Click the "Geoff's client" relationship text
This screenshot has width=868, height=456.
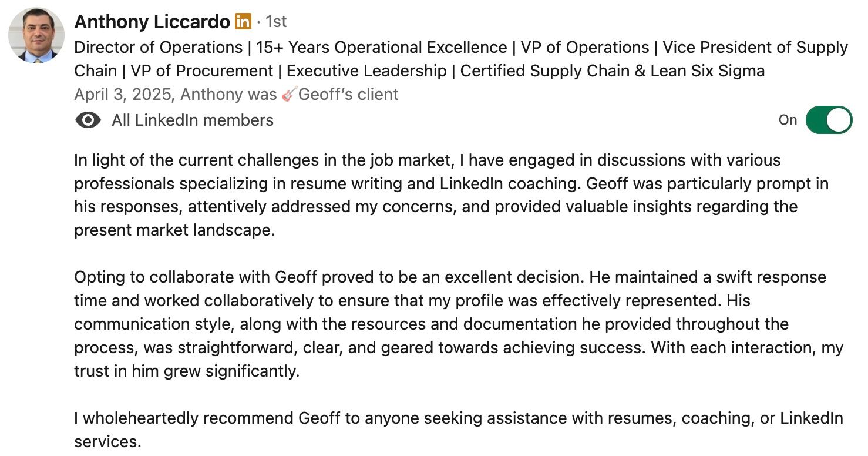click(348, 94)
